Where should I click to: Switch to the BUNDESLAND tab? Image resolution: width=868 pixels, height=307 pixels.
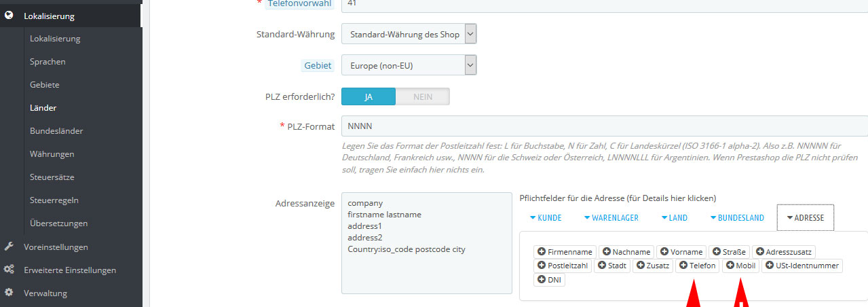click(737, 218)
